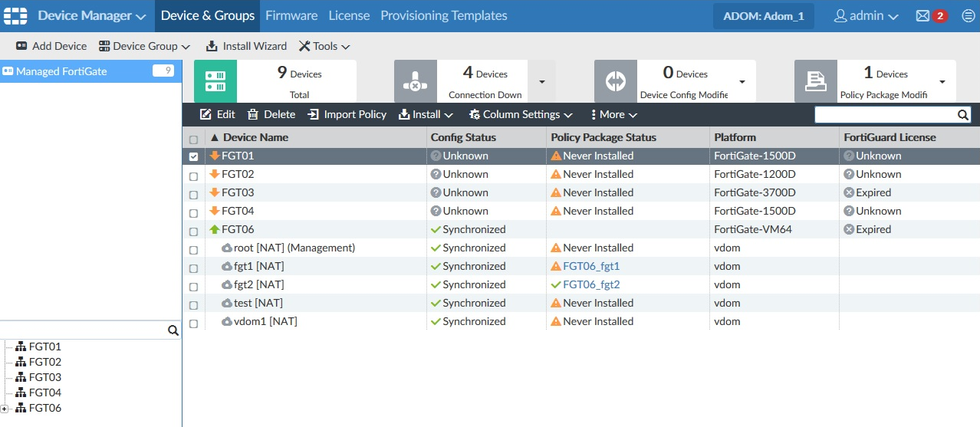The width and height of the screenshot is (980, 427).
Task: Open the hamburger menu icon at top right
Action: point(968,16)
